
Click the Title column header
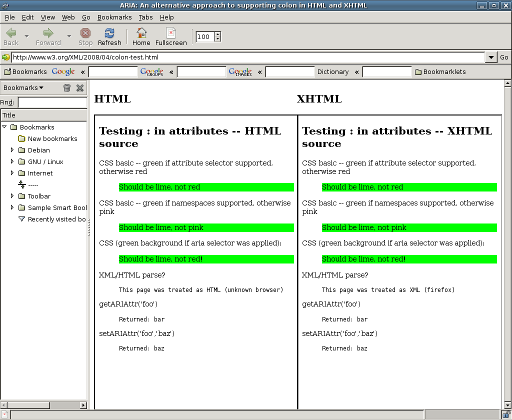click(x=44, y=115)
